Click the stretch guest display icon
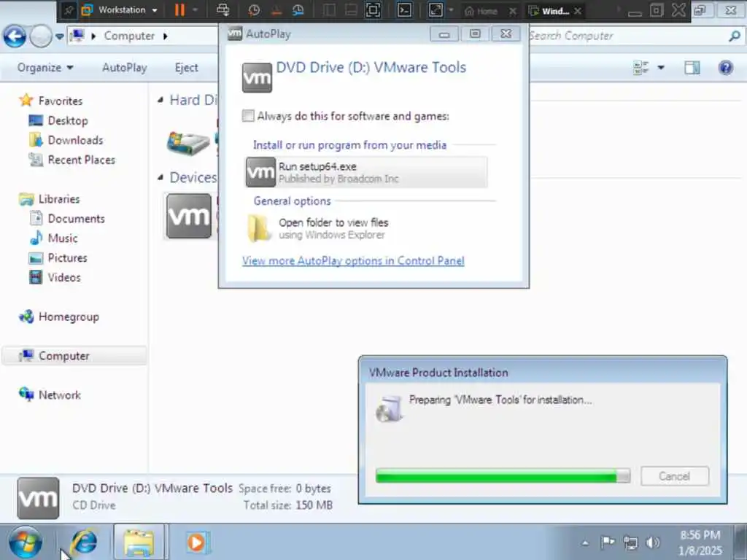 436,10
